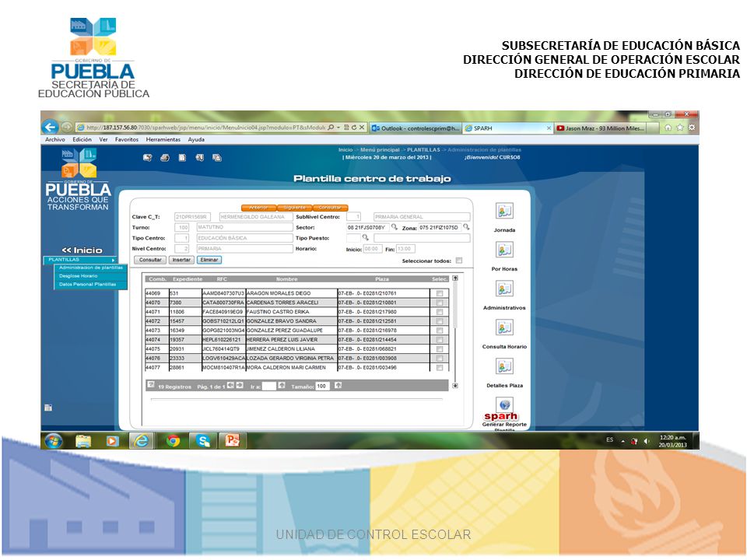Expand the PLANTILLAS sidebar menu arrow
This screenshot has height=560, width=747.
click(113, 260)
